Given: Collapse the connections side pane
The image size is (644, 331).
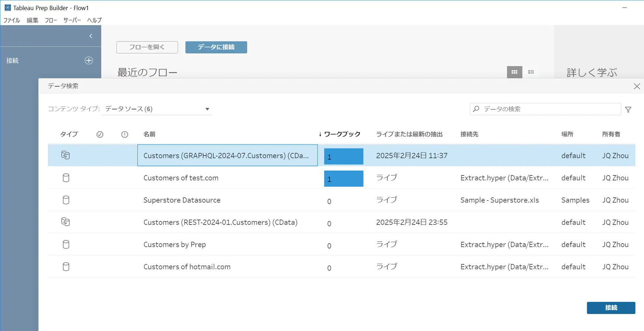Looking at the screenshot, I should 91,36.
